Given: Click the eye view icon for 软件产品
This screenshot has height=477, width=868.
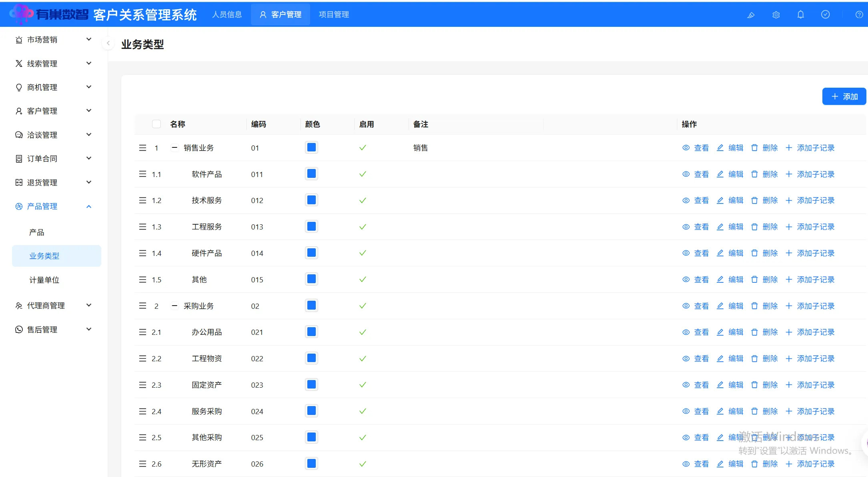Looking at the screenshot, I should [686, 174].
